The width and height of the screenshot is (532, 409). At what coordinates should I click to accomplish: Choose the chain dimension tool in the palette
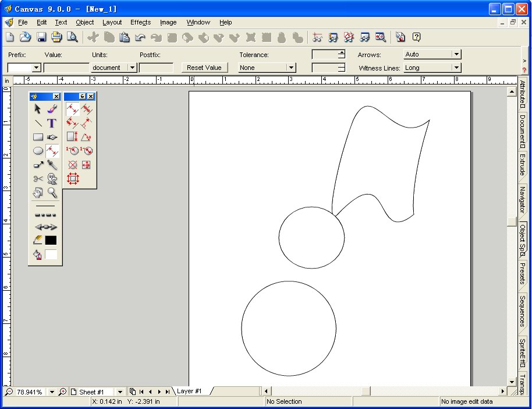pos(87,109)
